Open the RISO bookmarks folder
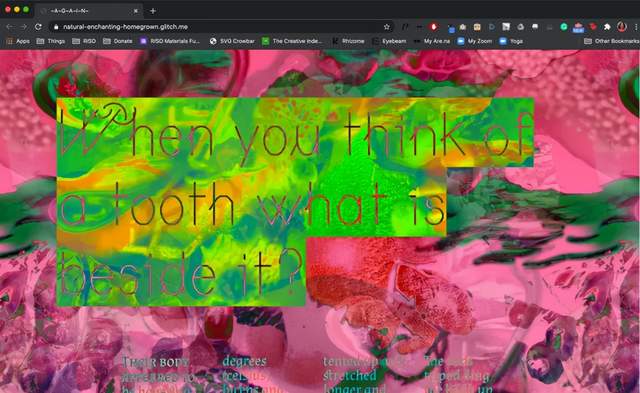Viewport: 640px width, 393px height. [84, 41]
